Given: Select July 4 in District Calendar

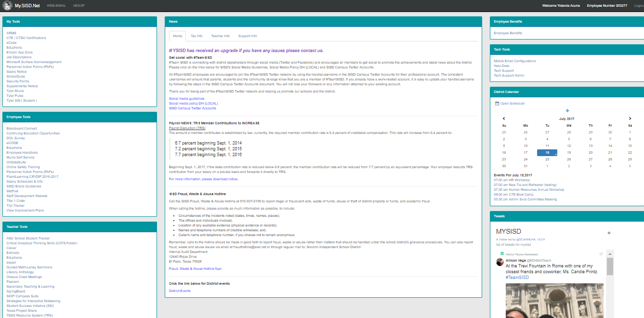Looking at the screenshot, I should point(547,139).
